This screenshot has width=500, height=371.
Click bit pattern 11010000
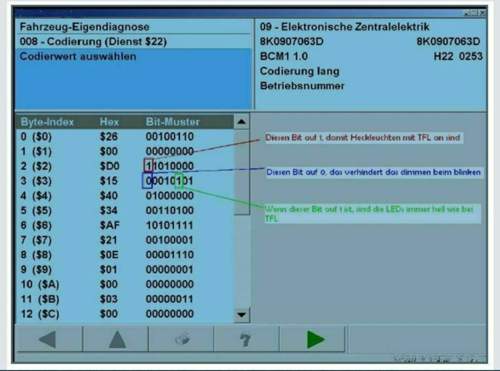click(170, 166)
